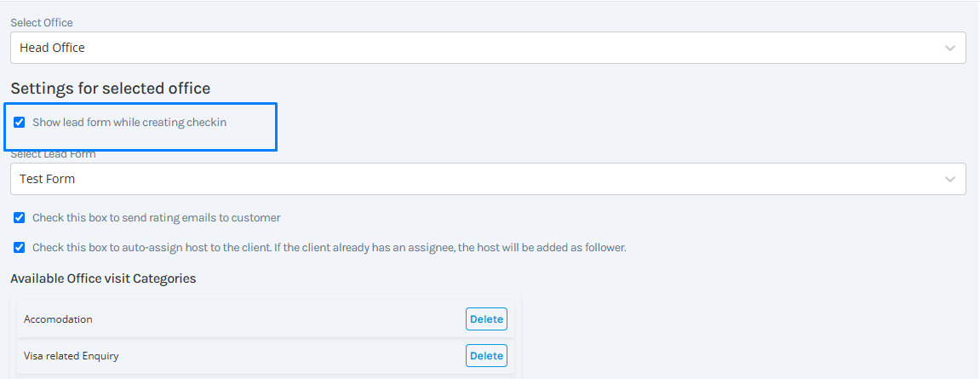Viewport: 980px width, 379px height.
Task: Toggle Show lead form while creating checkin checkbox
Action: [x=20, y=123]
